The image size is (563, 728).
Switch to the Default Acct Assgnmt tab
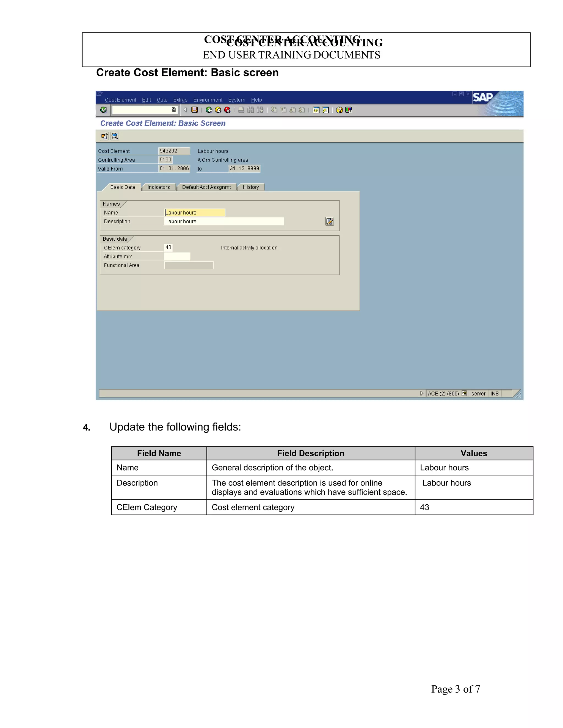[x=206, y=187]
